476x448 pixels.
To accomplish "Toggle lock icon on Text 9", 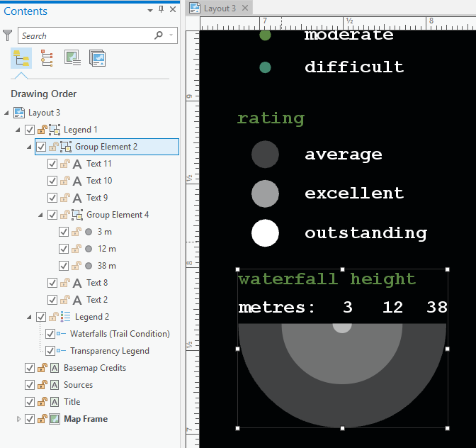I will click(x=65, y=198).
